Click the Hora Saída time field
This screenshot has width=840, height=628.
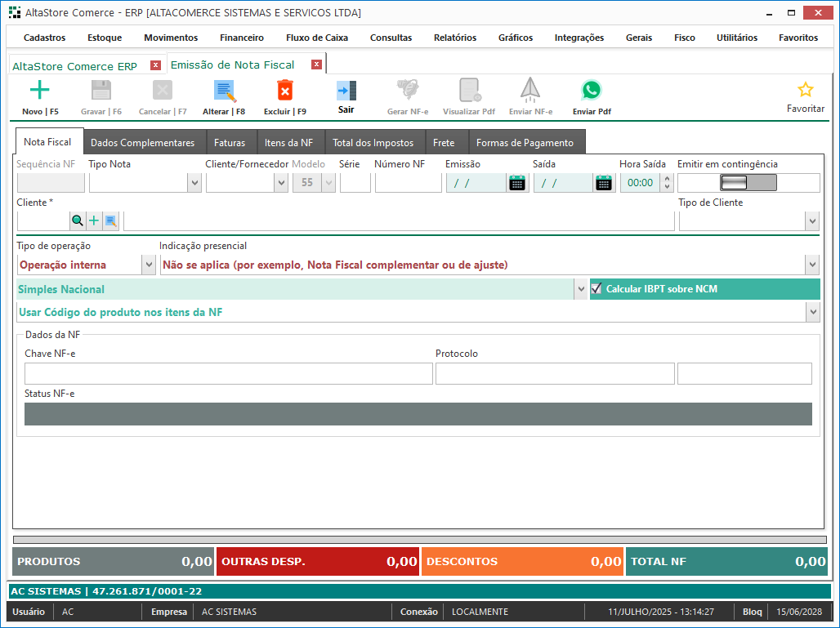click(641, 183)
